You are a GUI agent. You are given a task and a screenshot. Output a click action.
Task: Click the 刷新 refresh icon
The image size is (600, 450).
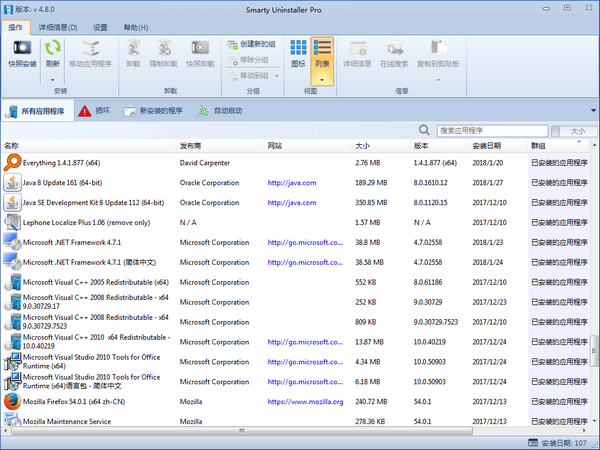(52, 47)
